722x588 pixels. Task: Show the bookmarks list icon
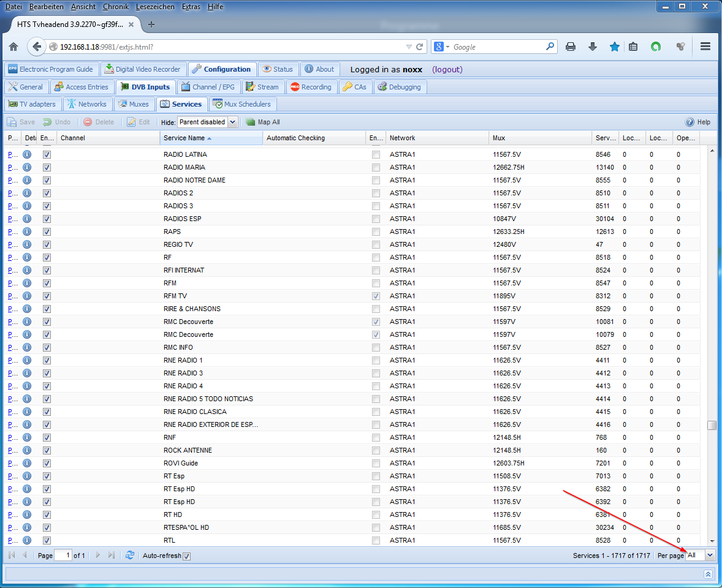click(633, 47)
